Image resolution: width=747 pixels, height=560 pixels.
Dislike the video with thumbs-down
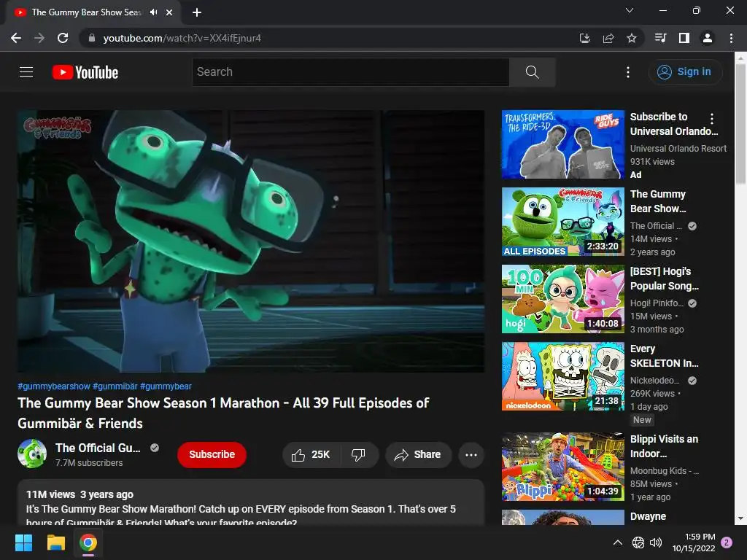(x=359, y=455)
